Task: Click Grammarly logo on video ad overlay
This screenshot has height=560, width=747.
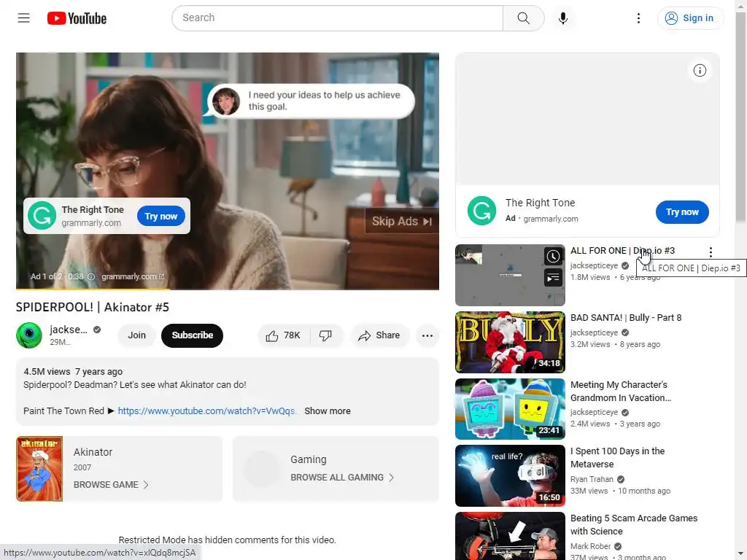Action: [42, 215]
